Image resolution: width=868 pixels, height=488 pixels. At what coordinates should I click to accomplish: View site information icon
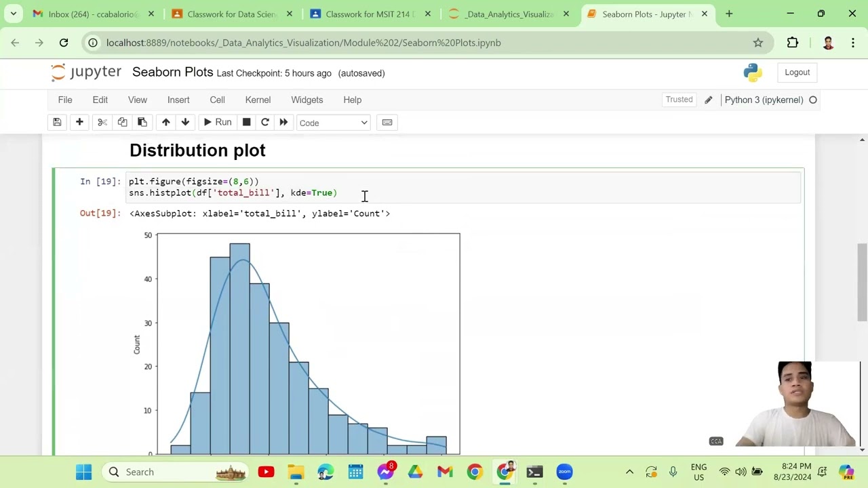(93, 43)
